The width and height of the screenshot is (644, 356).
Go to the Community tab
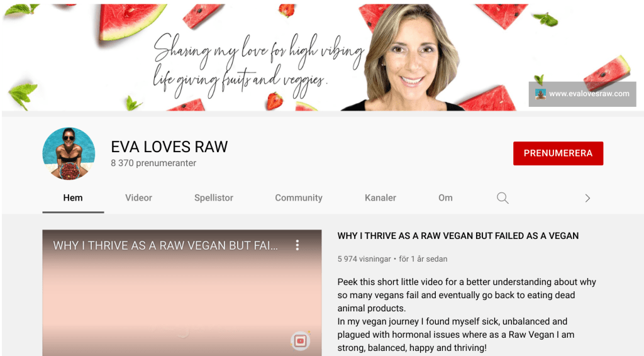pos(299,198)
